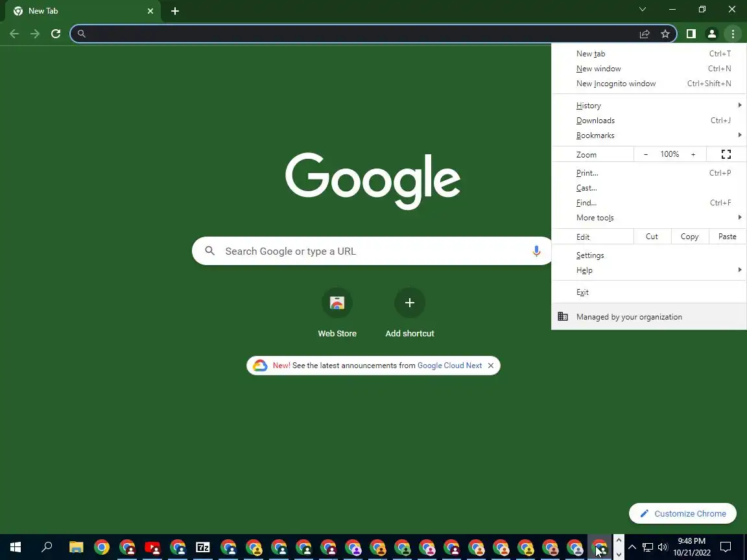Enter full screen mode from Zoom row

coord(726,154)
